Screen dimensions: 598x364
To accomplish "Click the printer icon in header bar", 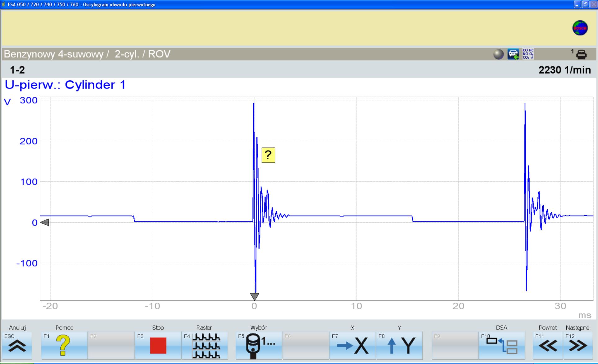I will pos(581,55).
